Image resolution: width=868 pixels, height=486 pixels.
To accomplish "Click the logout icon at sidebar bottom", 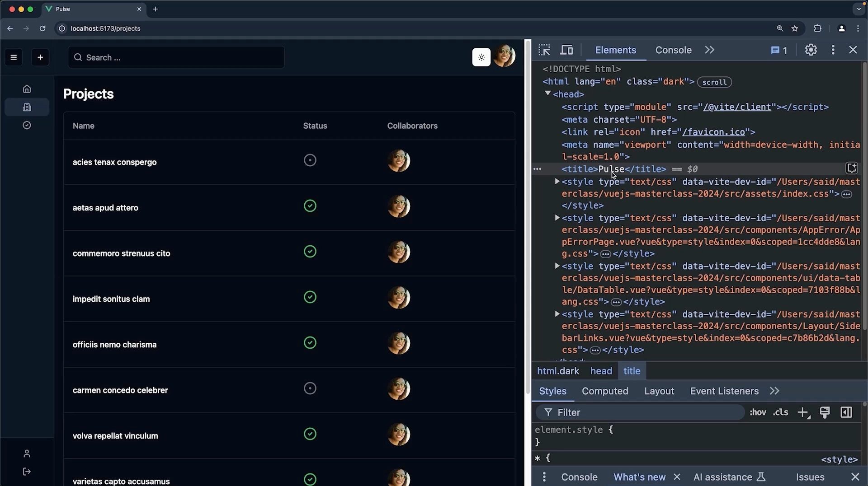I will [27, 472].
